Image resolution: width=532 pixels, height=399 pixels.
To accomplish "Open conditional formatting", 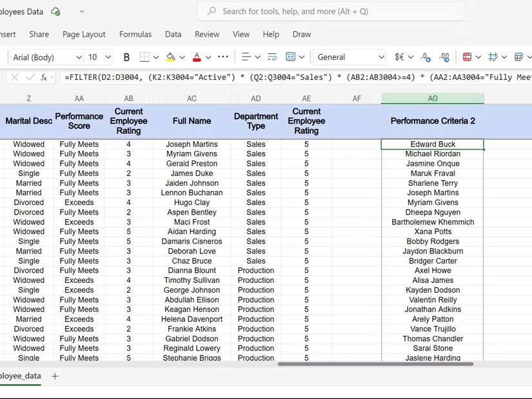I will [468, 57].
